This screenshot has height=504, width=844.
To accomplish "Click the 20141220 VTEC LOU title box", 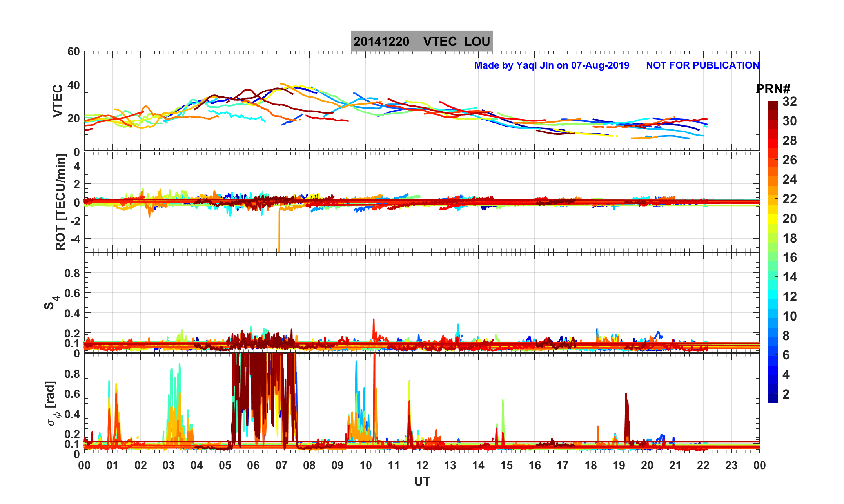I will tap(421, 41).
